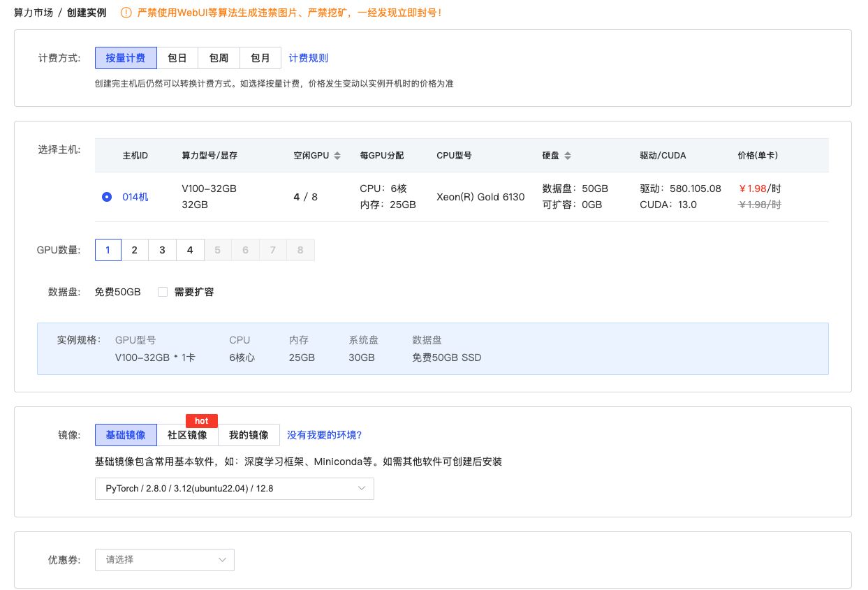
Task: Click the red ¥1.98/时 price
Action: point(759,189)
